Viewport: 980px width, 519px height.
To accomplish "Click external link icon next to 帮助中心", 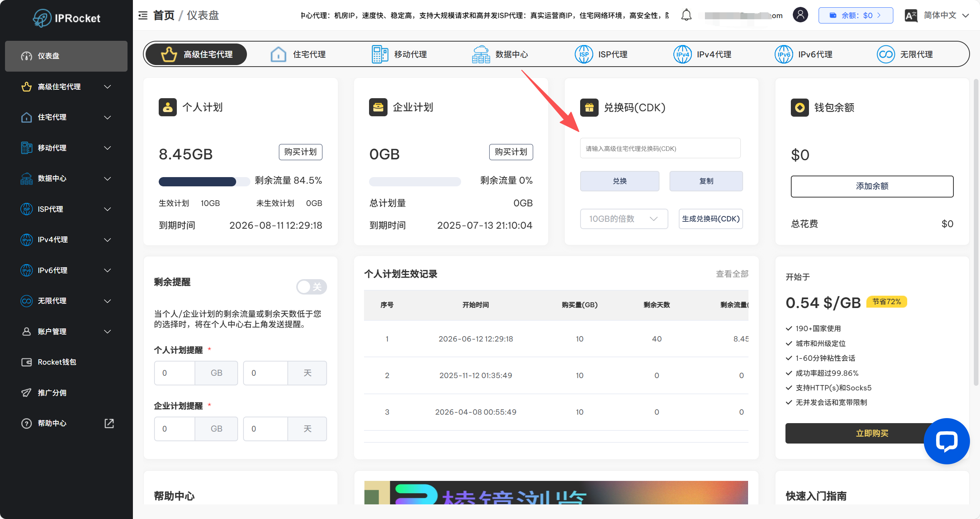I will pyautogui.click(x=109, y=423).
